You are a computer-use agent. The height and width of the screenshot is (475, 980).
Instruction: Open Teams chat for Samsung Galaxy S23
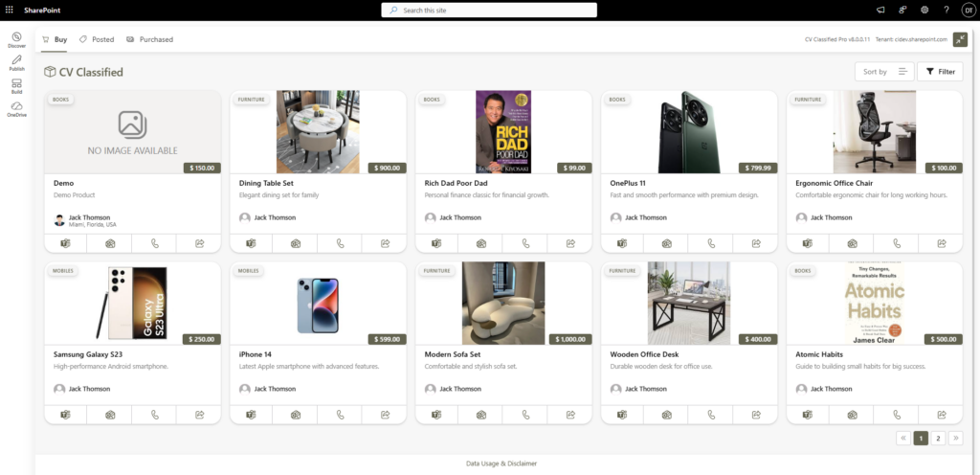point(66,415)
